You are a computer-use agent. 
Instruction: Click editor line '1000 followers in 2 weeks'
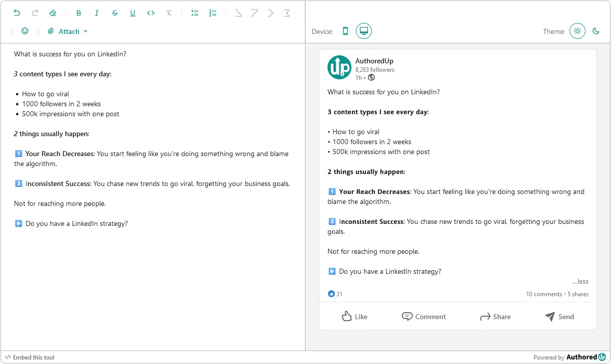(61, 104)
